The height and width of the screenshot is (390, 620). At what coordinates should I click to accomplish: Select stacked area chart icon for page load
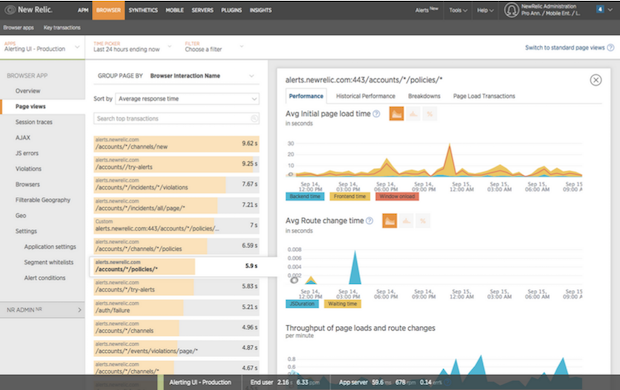tap(397, 114)
